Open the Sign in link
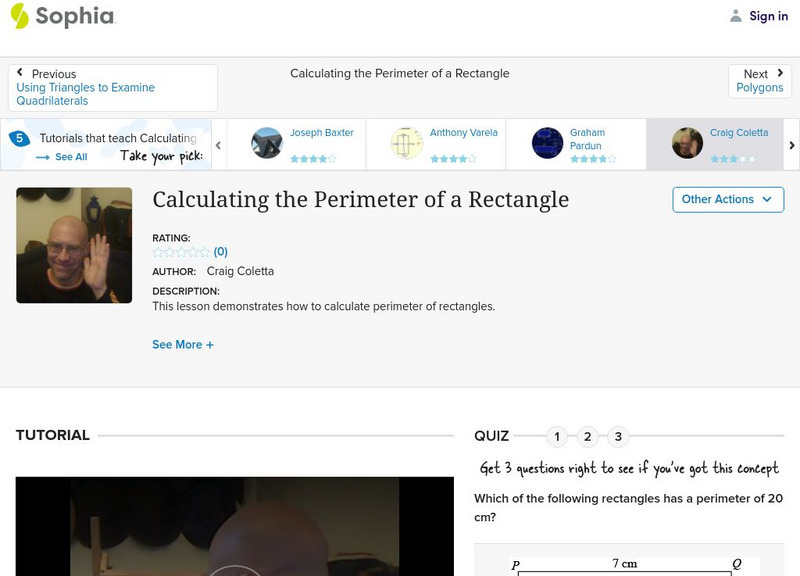800x576 pixels. click(x=768, y=16)
